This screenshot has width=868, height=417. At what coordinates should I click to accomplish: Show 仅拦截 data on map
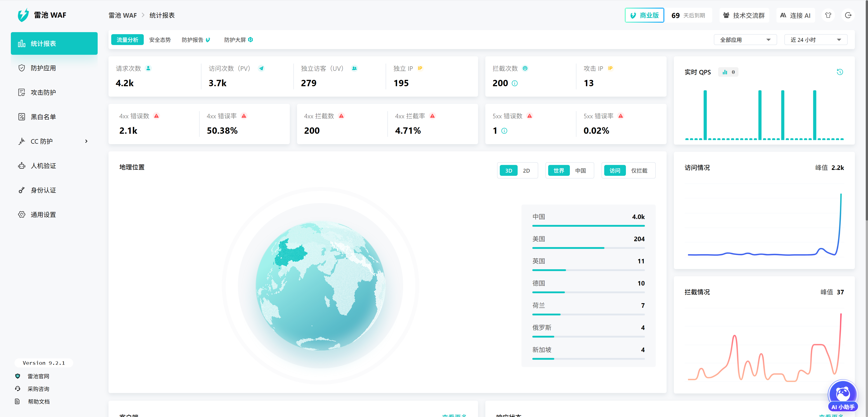(x=639, y=171)
